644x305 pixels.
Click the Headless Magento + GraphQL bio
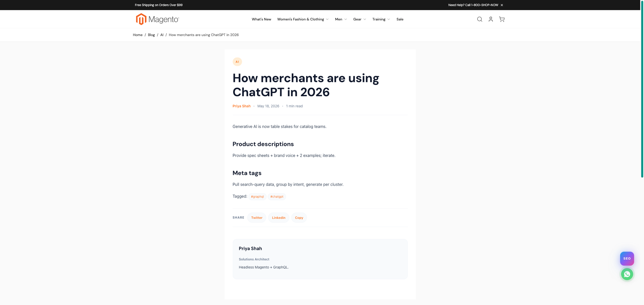[x=264, y=267]
